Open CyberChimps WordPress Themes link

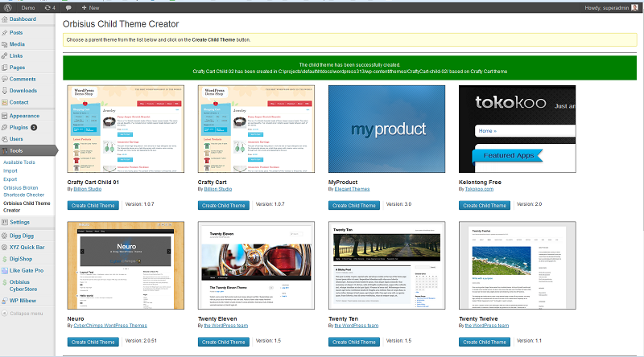coord(110,326)
